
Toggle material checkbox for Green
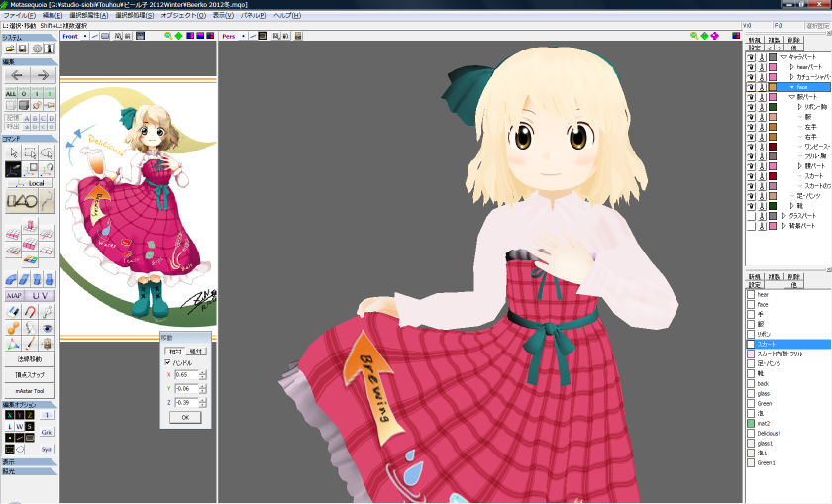point(751,403)
